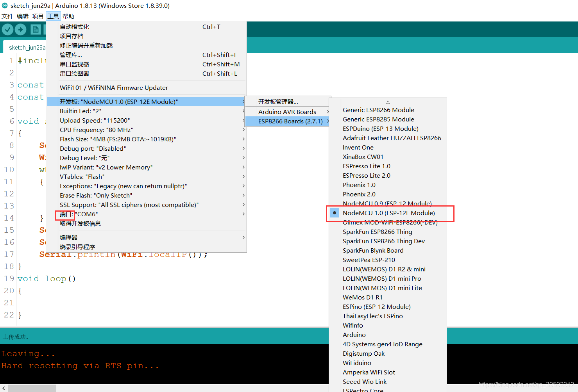Select XinaBox CW01 board
The width and height of the screenshot is (578, 392).
coord(388,157)
